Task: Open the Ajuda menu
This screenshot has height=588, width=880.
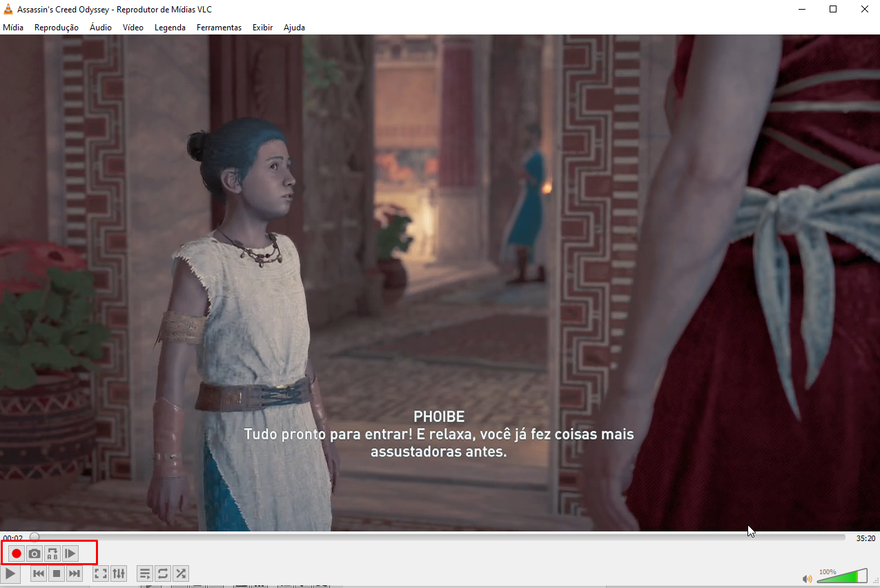Action: [294, 28]
